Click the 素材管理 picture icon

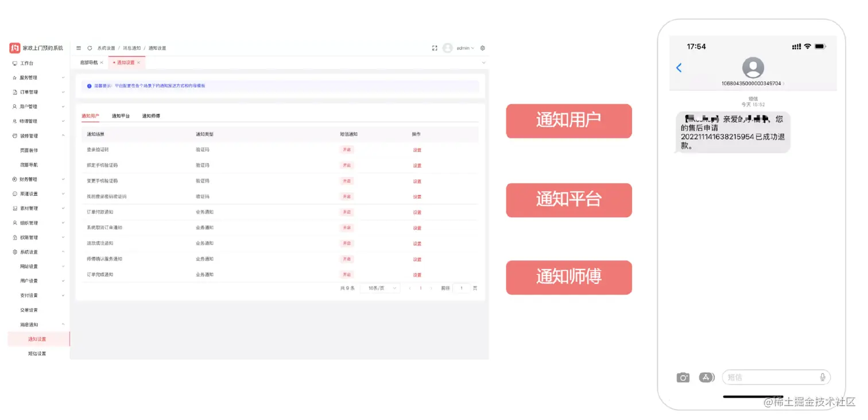click(x=14, y=209)
